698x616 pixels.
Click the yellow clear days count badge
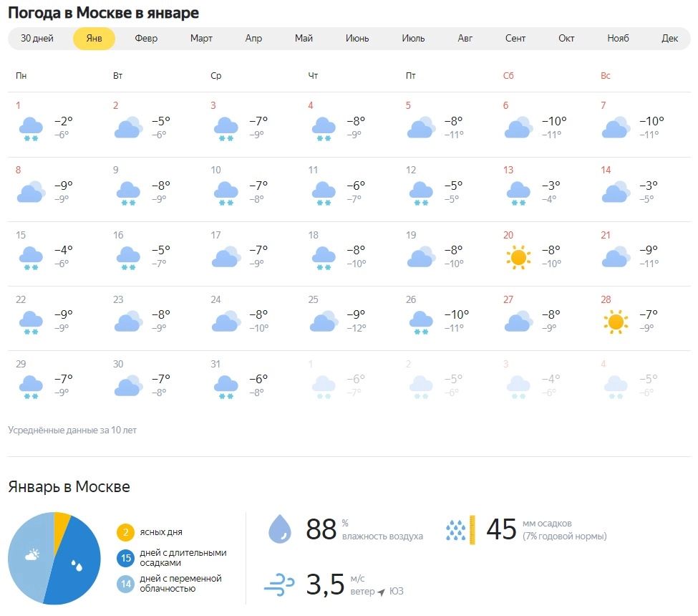coord(125,532)
